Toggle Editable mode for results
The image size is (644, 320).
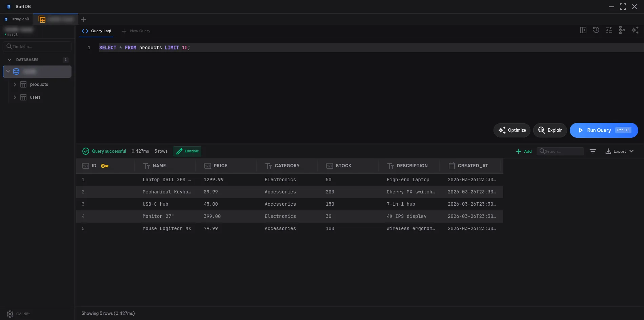coord(187,151)
